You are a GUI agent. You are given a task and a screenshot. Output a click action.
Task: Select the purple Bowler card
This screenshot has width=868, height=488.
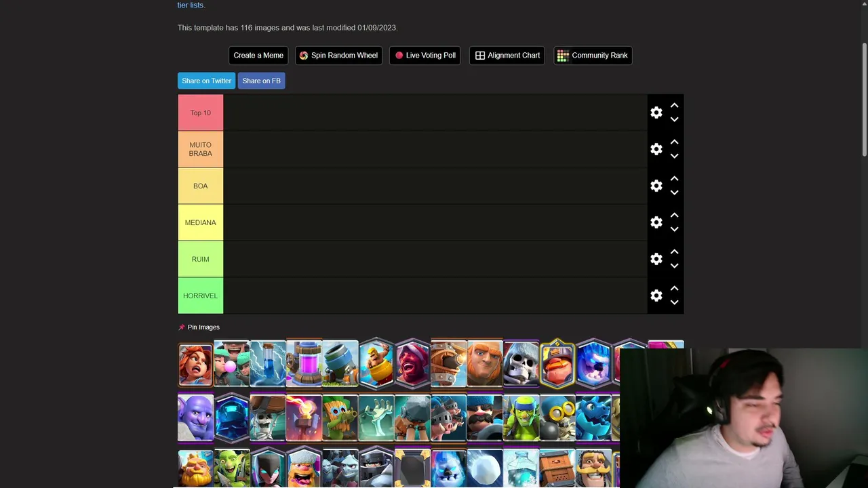click(195, 418)
